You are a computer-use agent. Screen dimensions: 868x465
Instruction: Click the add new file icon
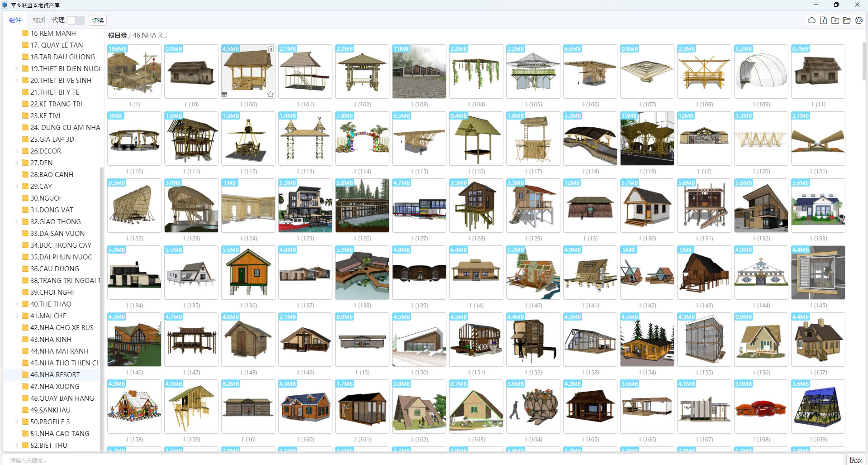click(823, 20)
